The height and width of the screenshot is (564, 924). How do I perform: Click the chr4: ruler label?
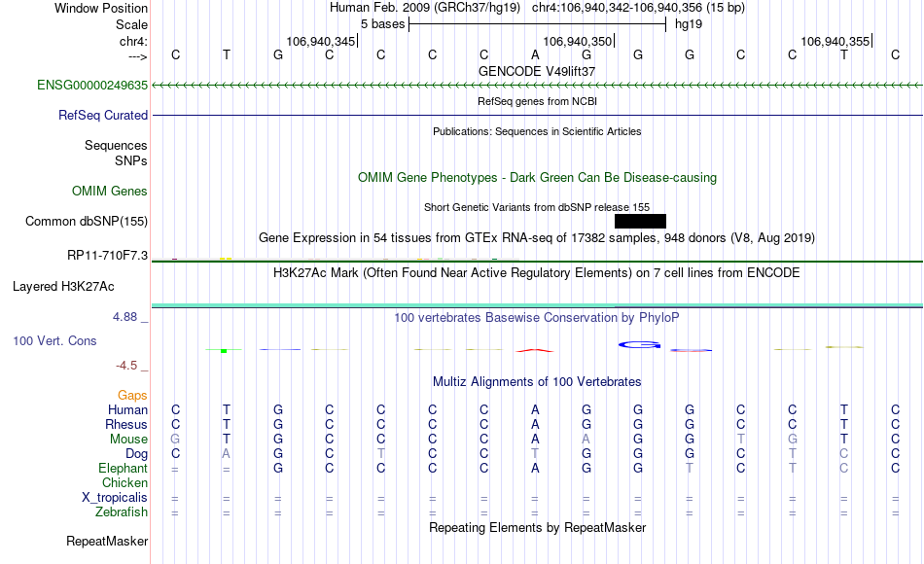click(133, 41)
